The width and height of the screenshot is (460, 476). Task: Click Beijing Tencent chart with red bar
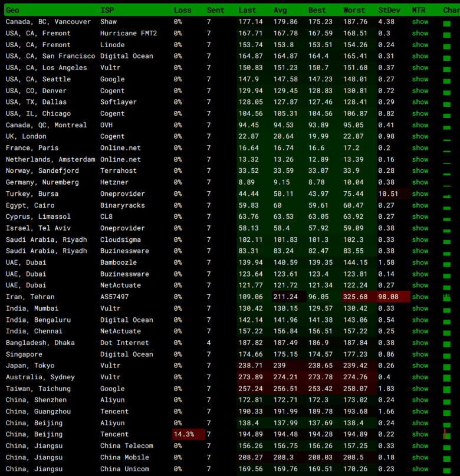pyautogui.click(x=446, y=434)
